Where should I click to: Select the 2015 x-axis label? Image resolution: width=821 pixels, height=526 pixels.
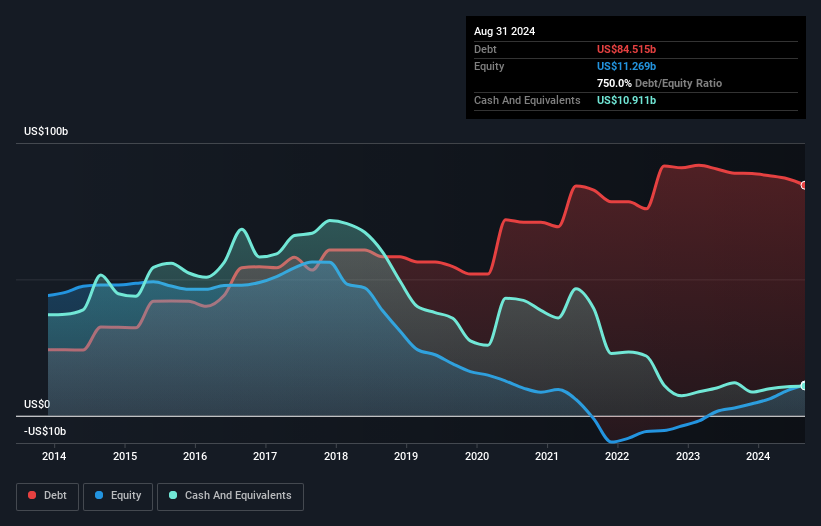point(125,456)
